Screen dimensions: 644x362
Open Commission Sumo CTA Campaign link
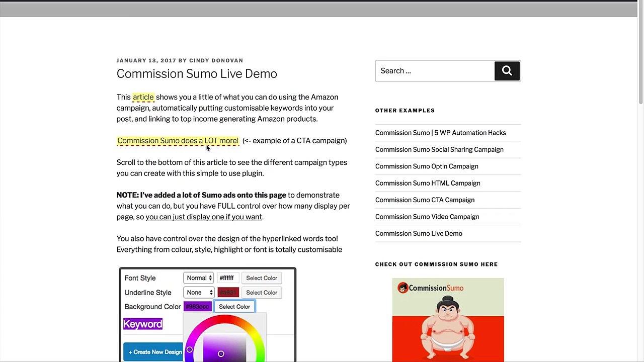click(425, 200)
